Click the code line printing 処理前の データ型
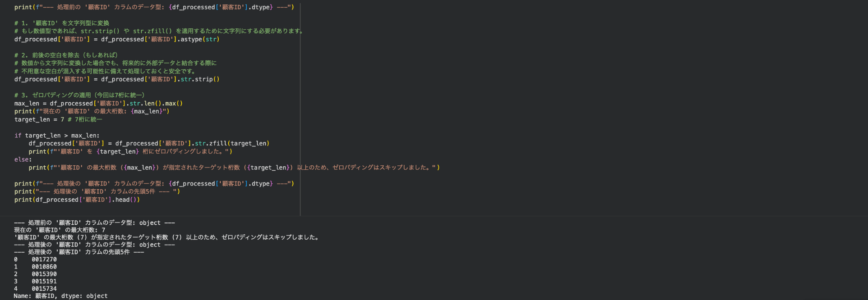This screenshot has height=300, width=868. click(x=154, y=7)
